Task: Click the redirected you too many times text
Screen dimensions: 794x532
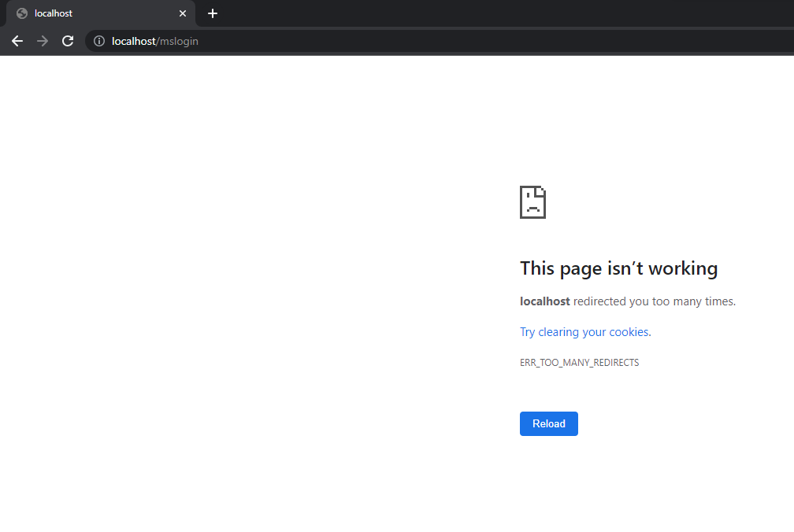Action: pyautogui.click(x=654, y=301)
